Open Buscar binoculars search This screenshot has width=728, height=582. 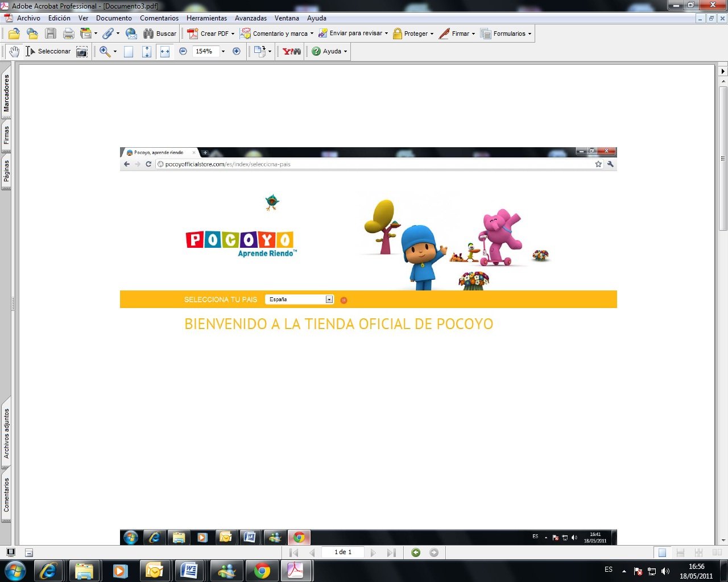click(x=160, y=34)
